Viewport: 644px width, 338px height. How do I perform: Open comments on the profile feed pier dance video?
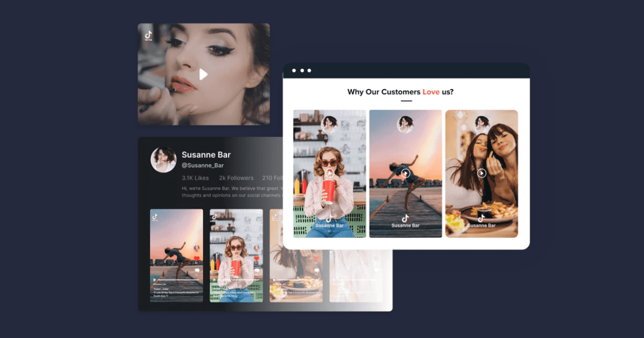click(197, 271)
